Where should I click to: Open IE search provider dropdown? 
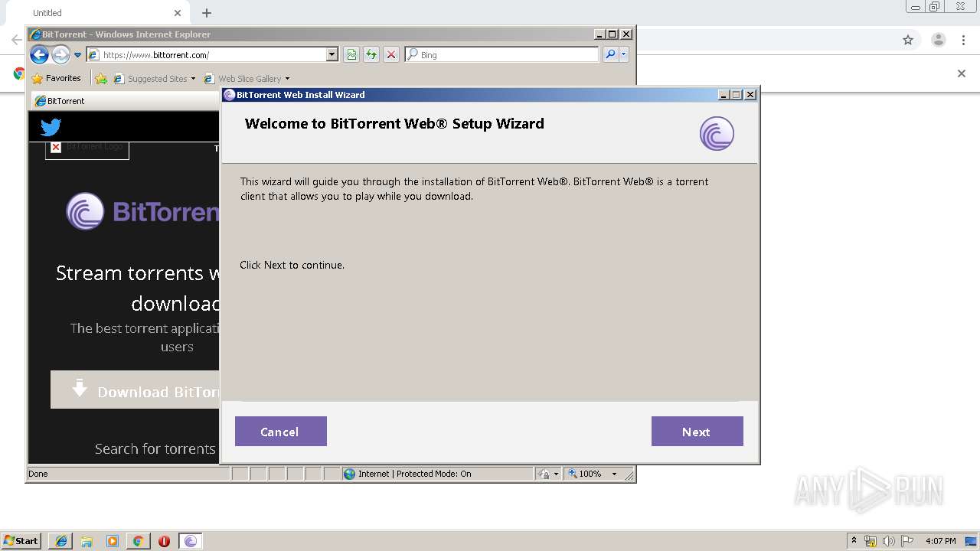(623, 54)
